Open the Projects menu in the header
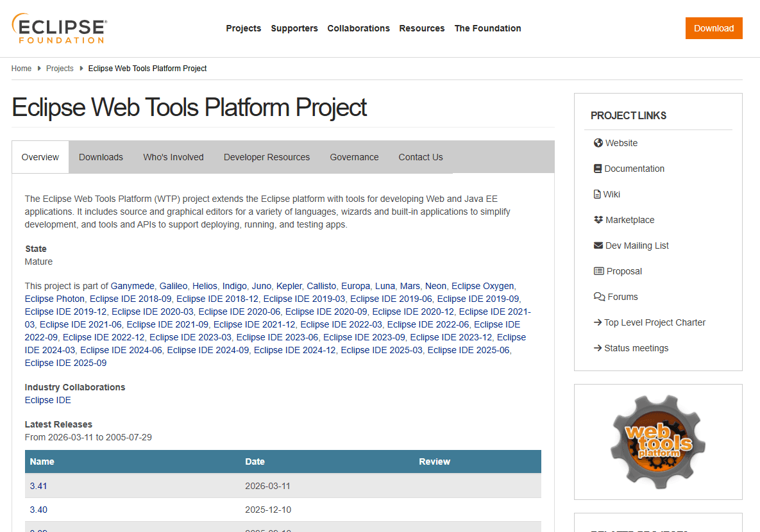Screen dimensions: 760x532 pyautogui.click(x=243, y=28)
